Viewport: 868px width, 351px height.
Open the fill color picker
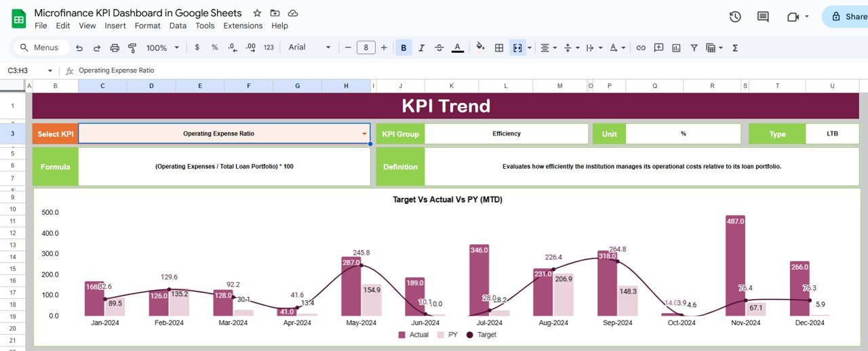[x=481, y=47]
